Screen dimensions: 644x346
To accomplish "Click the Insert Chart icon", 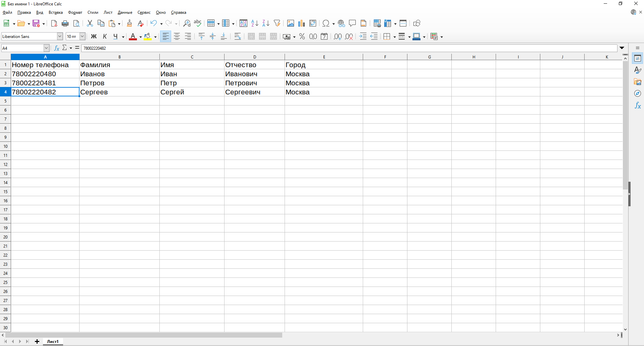I will tap(301, 23).
